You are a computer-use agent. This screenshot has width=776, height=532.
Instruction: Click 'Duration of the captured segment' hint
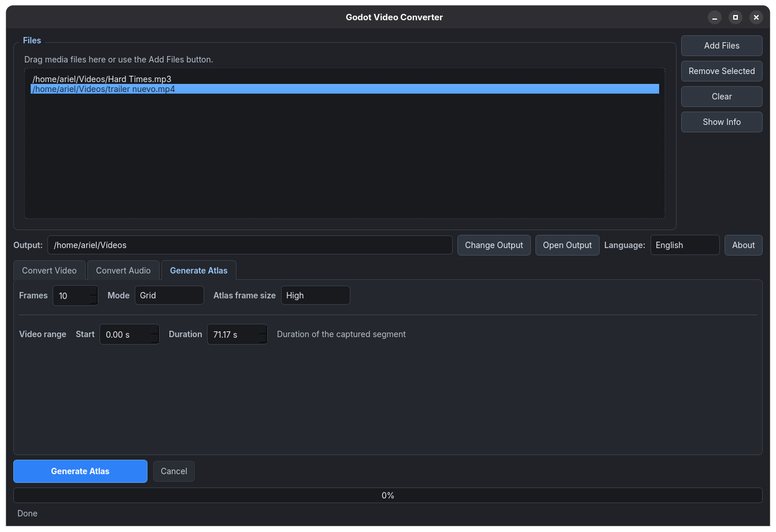coord(341,334)
